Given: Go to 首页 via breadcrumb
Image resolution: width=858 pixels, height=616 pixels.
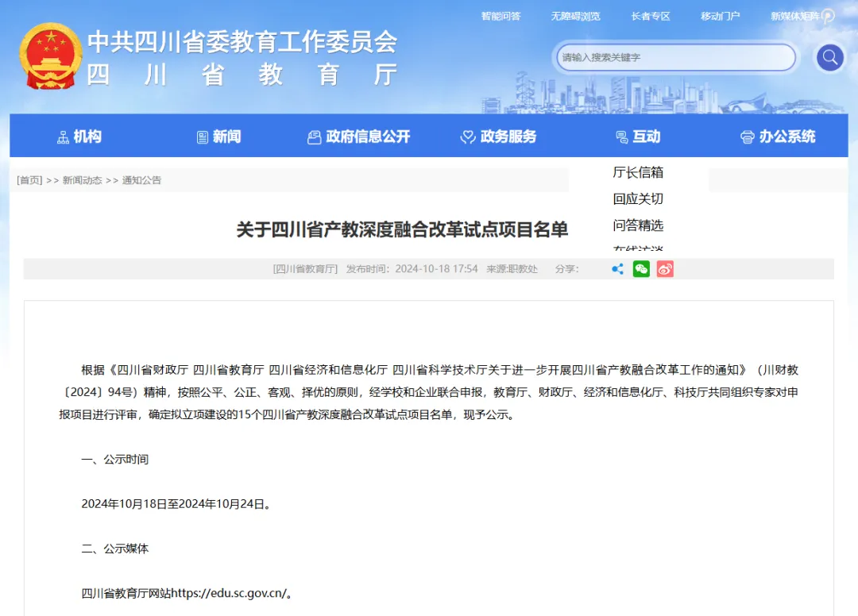Looking at the screenshot, I should [29, 180].
